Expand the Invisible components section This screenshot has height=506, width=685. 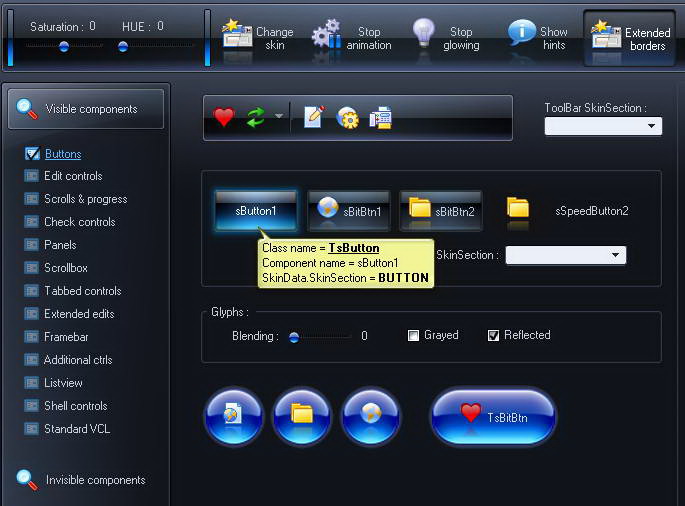pyautogui.click(x=86, y=480)
